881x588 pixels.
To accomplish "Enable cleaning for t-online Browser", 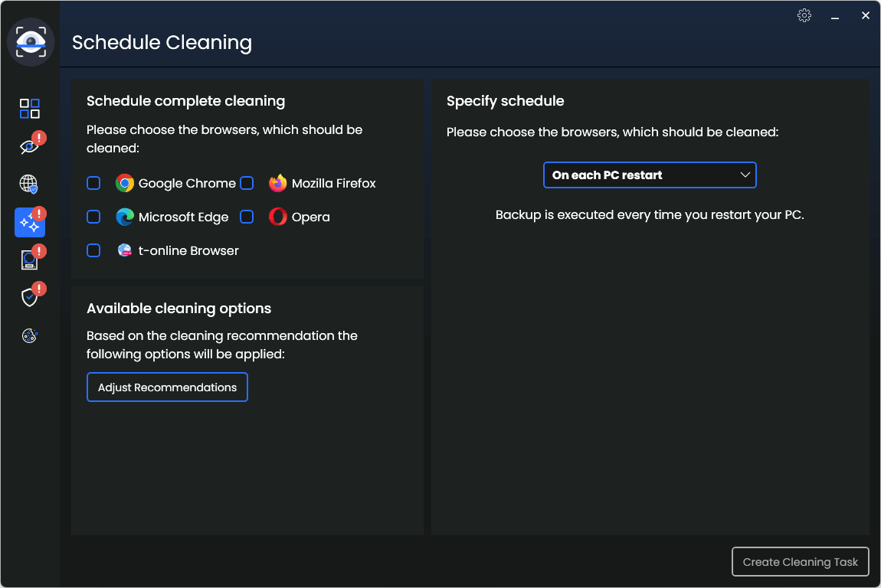I will tap(93, 250).
